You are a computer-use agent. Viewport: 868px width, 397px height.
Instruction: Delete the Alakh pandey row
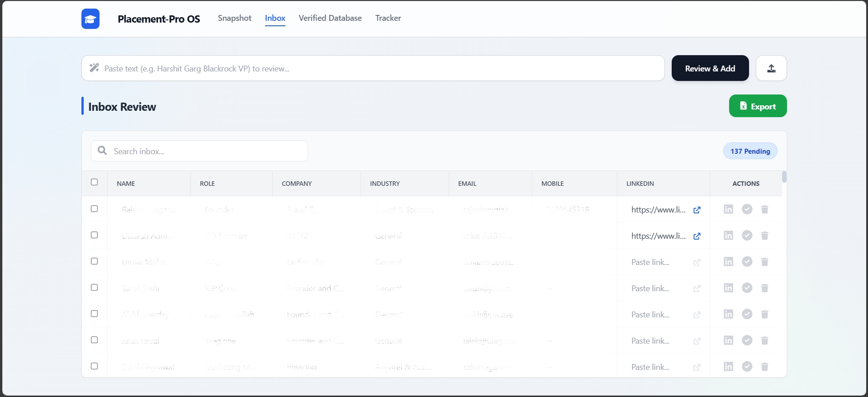(765, 314)
